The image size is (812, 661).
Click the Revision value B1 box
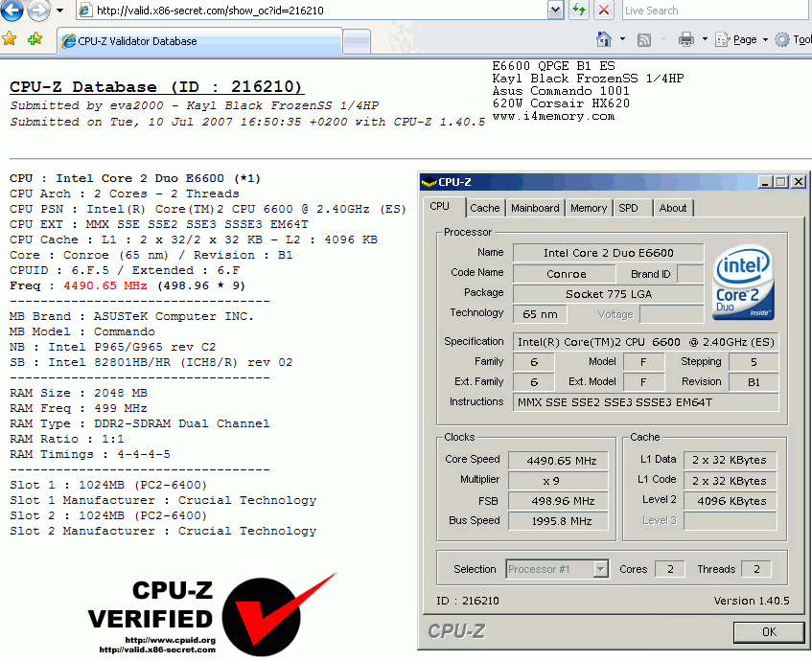point(754,382)
